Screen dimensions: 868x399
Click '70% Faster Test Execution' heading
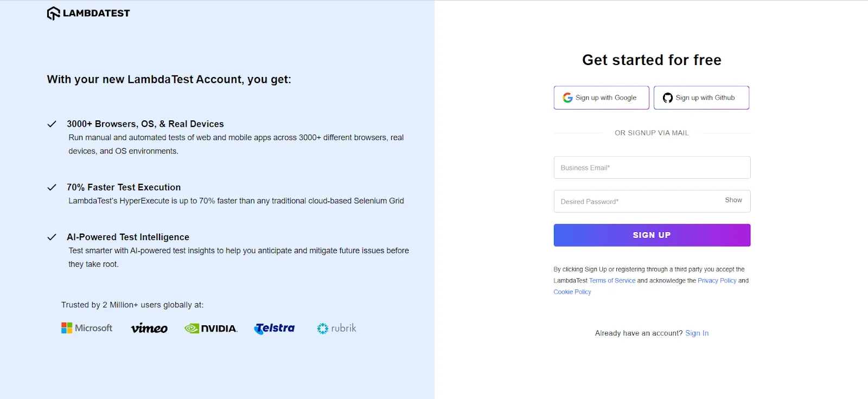click(x=124, y=188)
